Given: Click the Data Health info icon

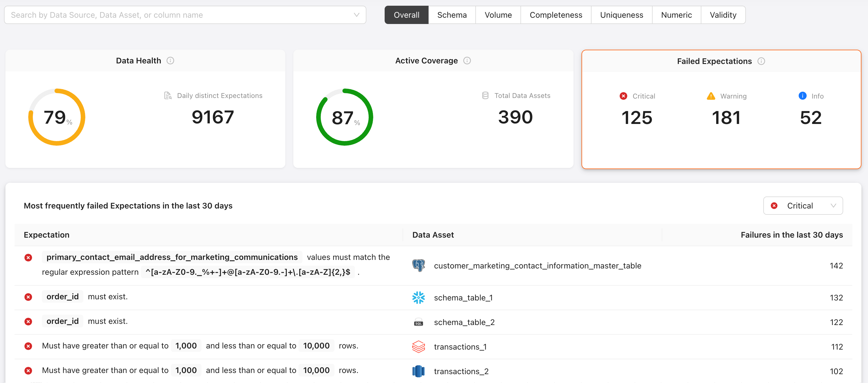Looking at the screenshot, I should click(170, 61).
